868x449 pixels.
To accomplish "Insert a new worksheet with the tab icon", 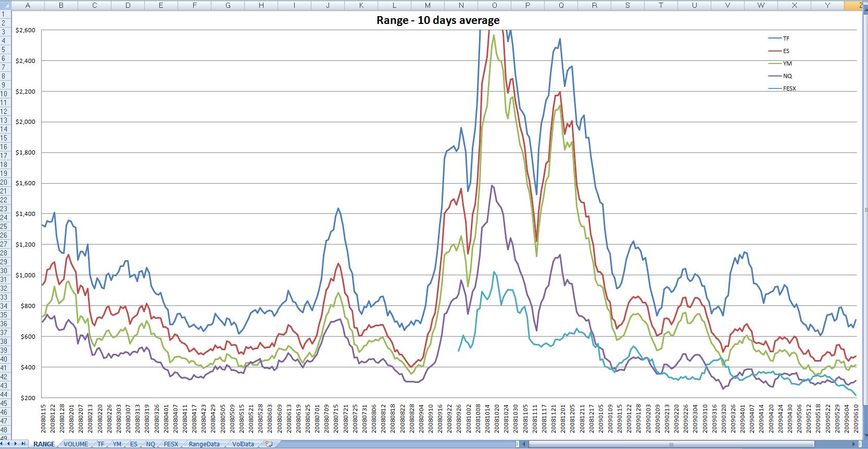I will 269,444.
